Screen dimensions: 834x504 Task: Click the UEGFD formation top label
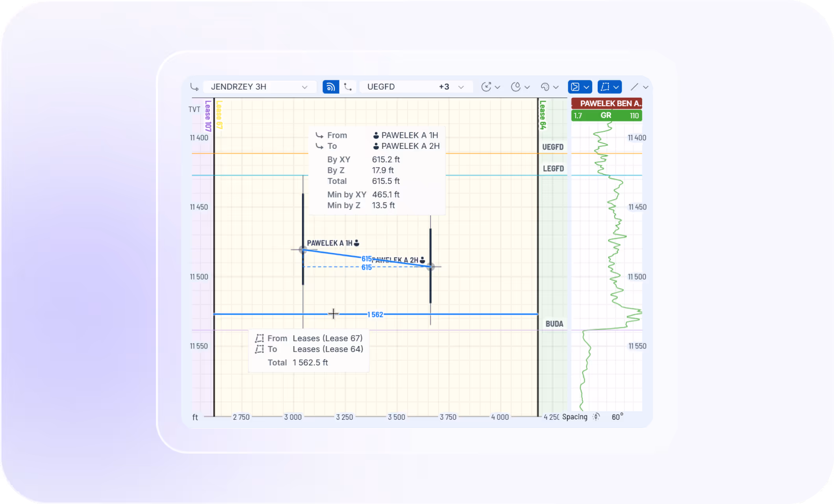(x=553, y=147)
